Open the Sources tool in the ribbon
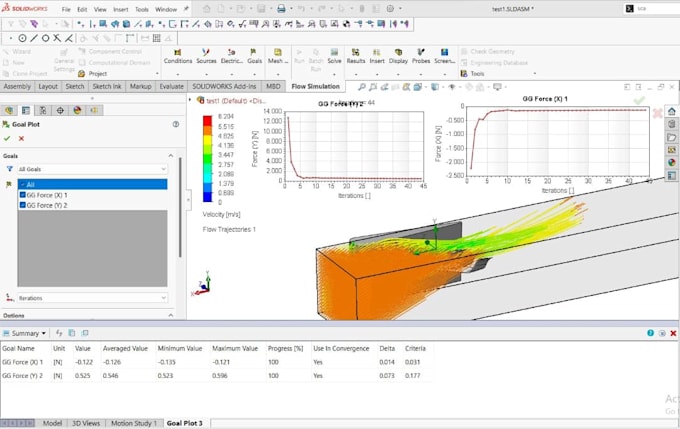This screenshot has width=680, height=429. pyautogui.click(x=206, y=56)
